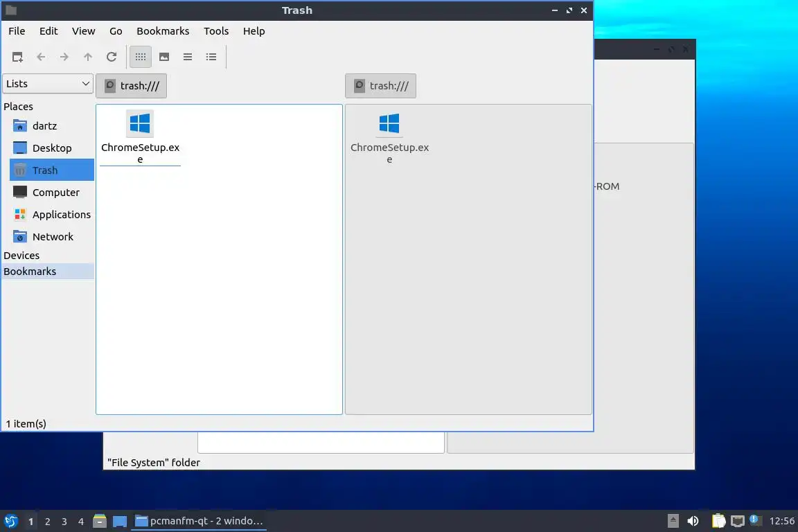Click right pane trash:/// path button

pyautogui.click(x=381, y=85)
